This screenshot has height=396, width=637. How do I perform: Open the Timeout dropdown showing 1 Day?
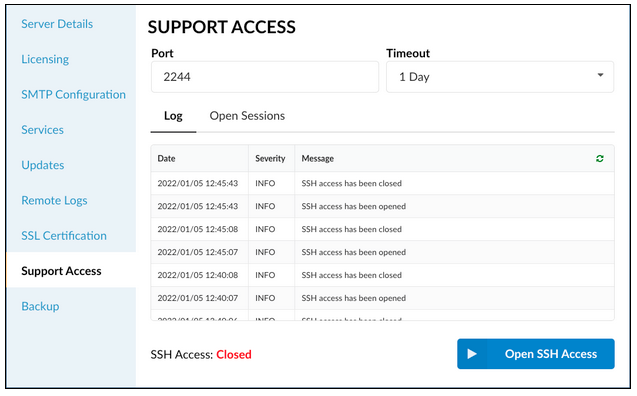pos(500,77)
